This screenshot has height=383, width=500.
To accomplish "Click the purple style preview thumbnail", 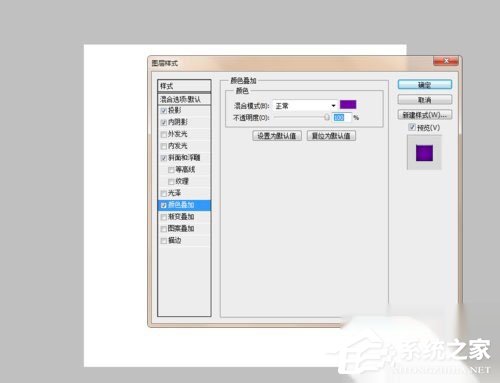I will pos(424,153).
